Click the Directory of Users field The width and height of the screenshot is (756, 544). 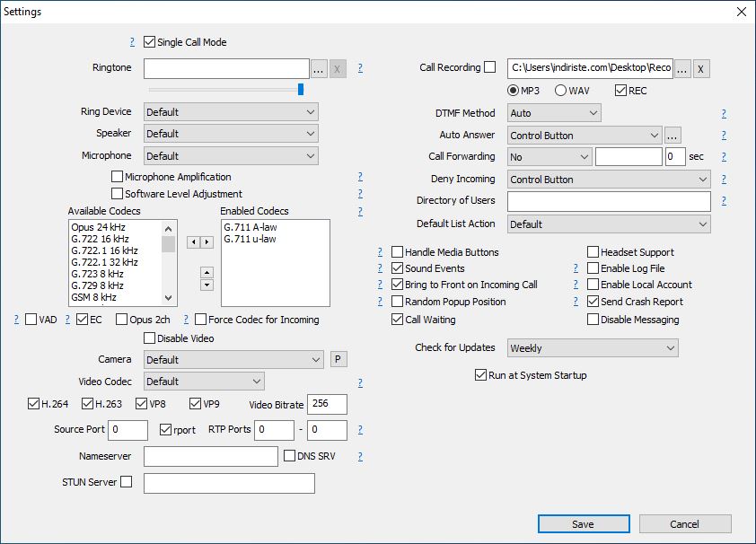point(609,201)
